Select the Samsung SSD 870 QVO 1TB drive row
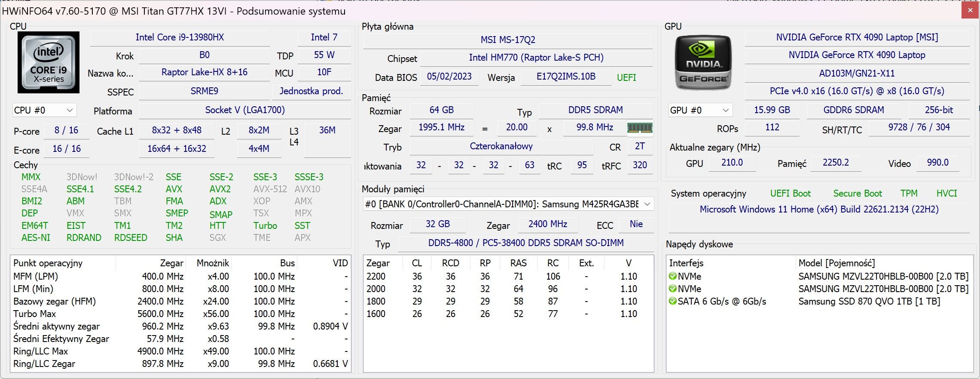 [x=819, y=302]
